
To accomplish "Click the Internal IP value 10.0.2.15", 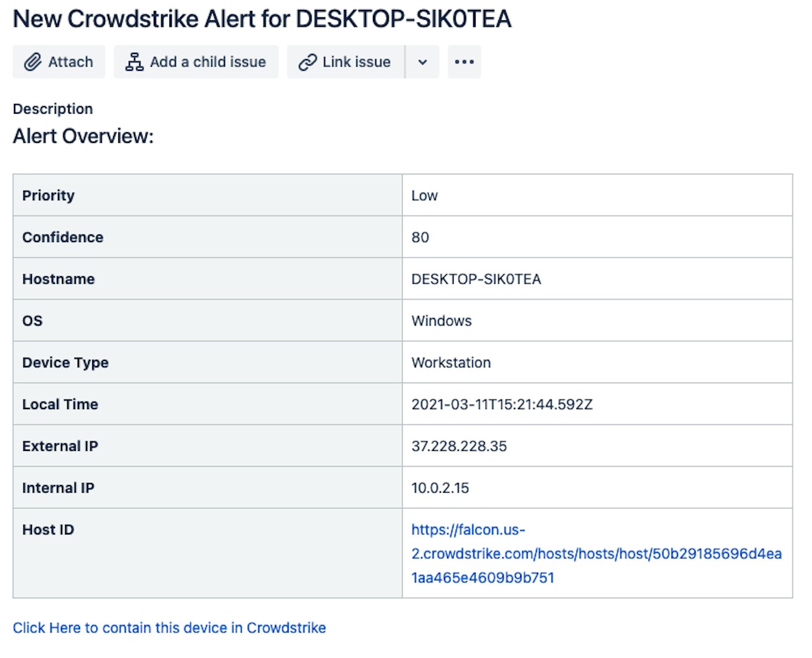I will point(440,488).
